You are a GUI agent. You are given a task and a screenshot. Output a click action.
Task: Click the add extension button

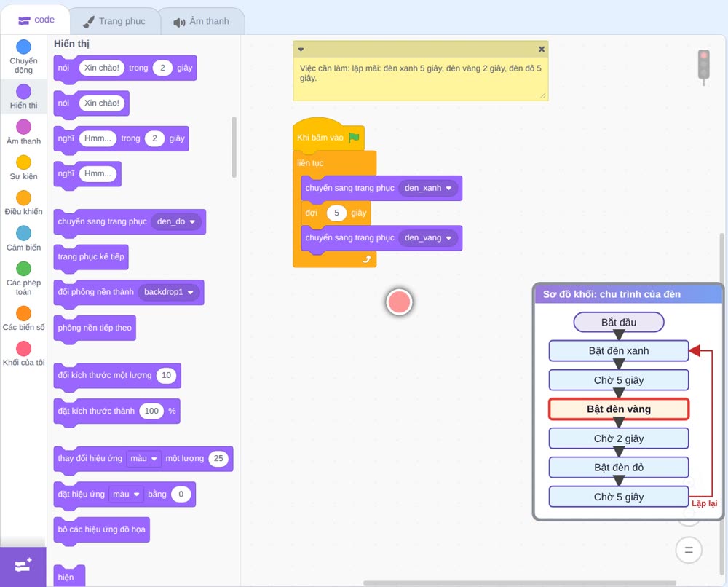pos(23,566)
